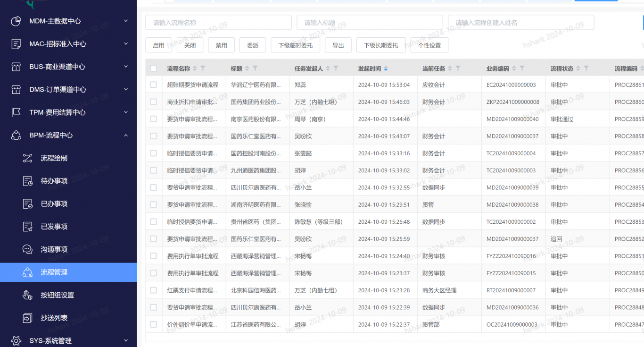The image size is (644, 347).
Task: Check the 超账期要货申请流程 row checkbox
Action: pos(153,85)
